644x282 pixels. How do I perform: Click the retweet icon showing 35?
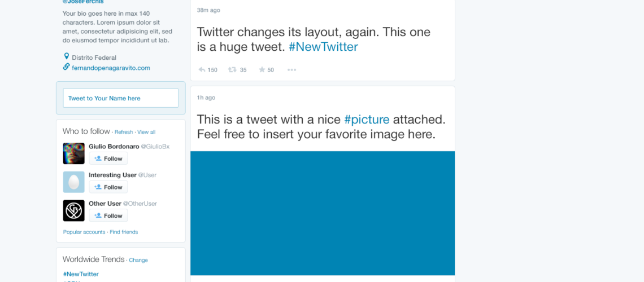point(233,70)
